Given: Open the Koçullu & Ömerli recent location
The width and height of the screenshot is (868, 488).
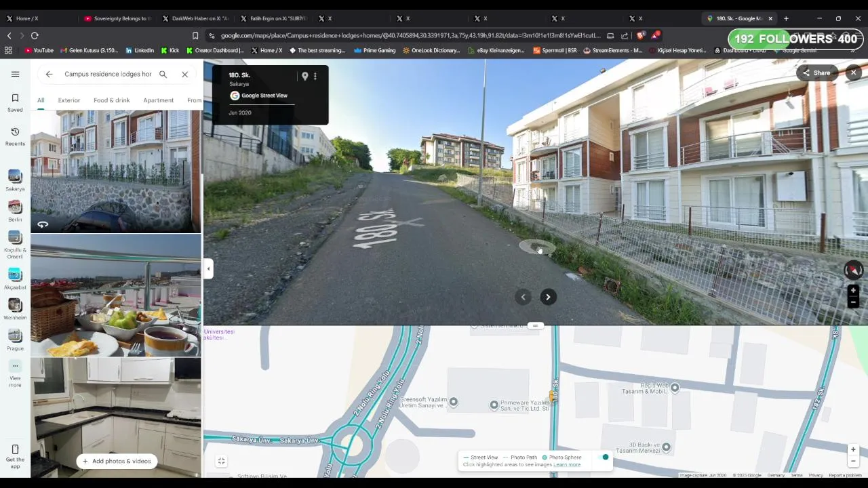Looking at the screenshot, I should pos(15,245).
